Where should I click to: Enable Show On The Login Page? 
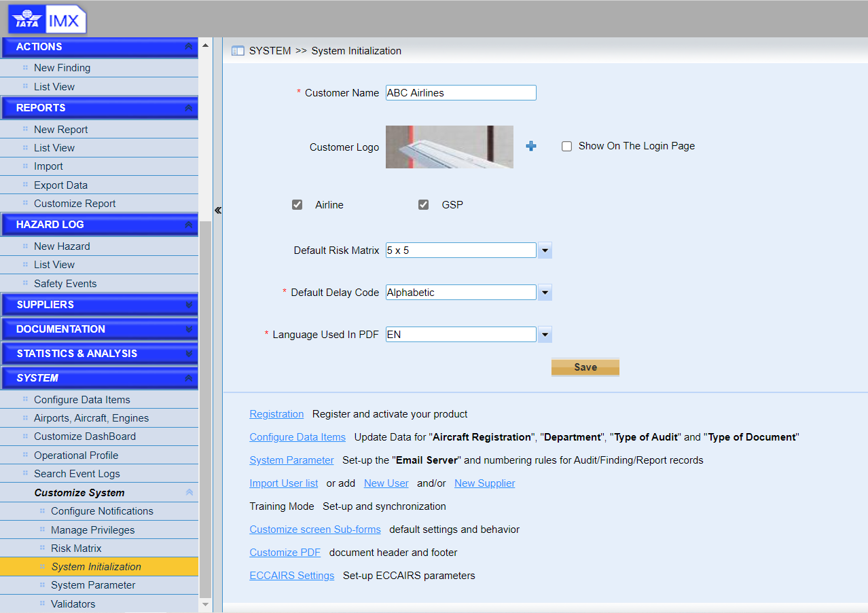pyautogui.click(x=567, y=147)
